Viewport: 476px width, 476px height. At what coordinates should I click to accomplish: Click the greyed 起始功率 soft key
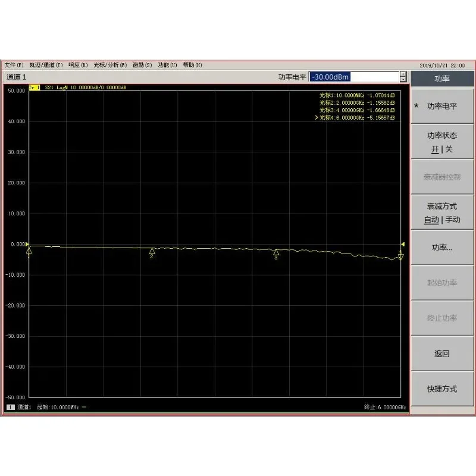click(x=442, y=283)
